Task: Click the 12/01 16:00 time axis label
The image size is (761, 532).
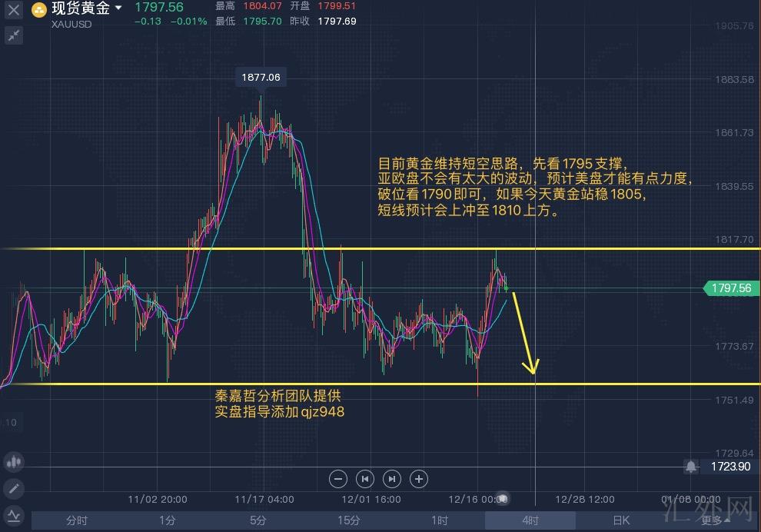Action: [371, 500]
